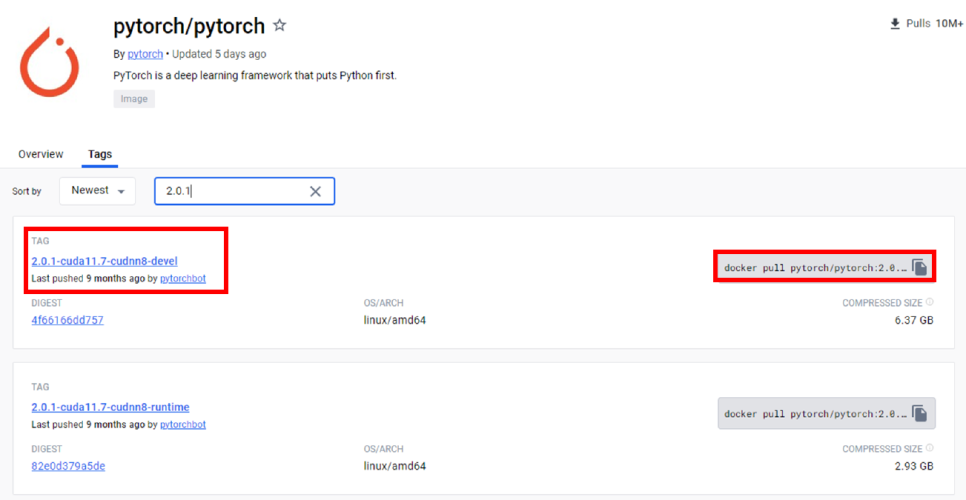
Task: Open pytorchbot link under runtime tag
Action: [183, 425]
